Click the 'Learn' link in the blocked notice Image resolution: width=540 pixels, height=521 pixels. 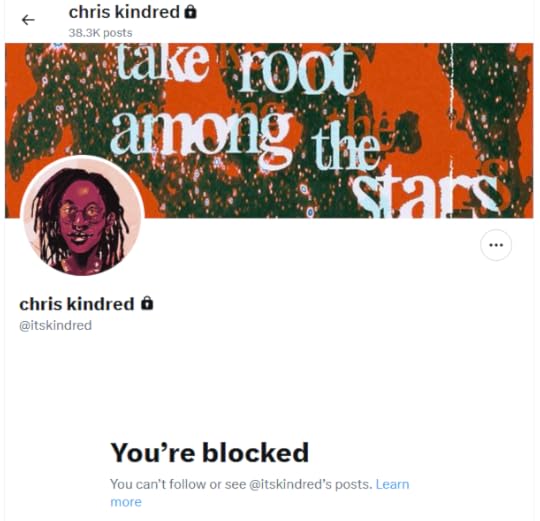pos(392,484)
